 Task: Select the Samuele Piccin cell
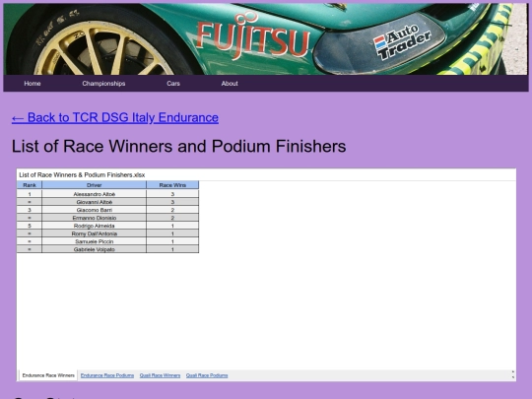pos(94,241)
